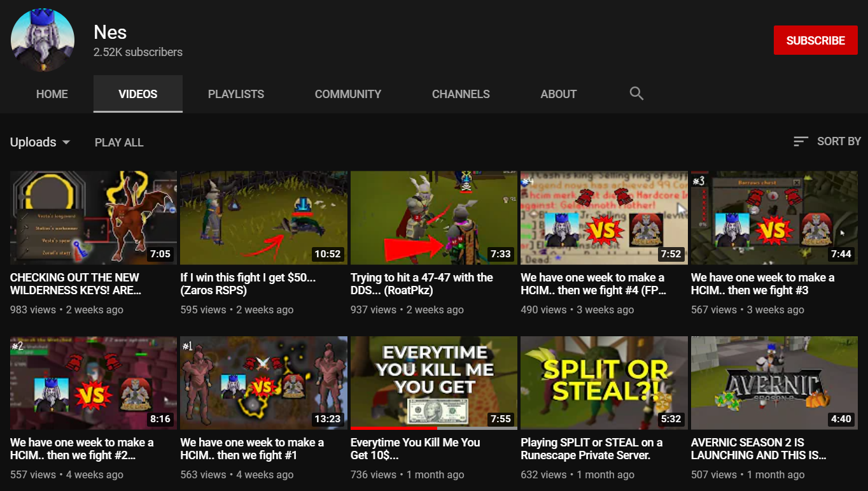This screenshot has height=491, width=868.
Task: Open the HCIM fight #1 thumbnail
Action: click(x=263, y=383)
